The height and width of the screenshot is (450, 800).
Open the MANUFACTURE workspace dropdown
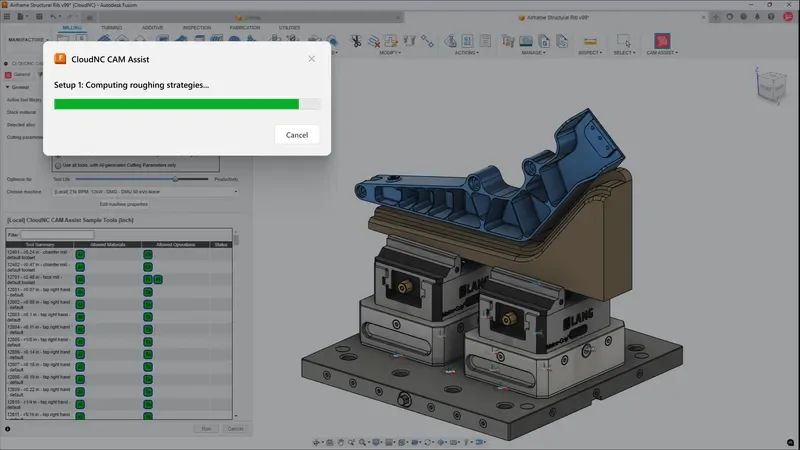(x=28, y=40)
